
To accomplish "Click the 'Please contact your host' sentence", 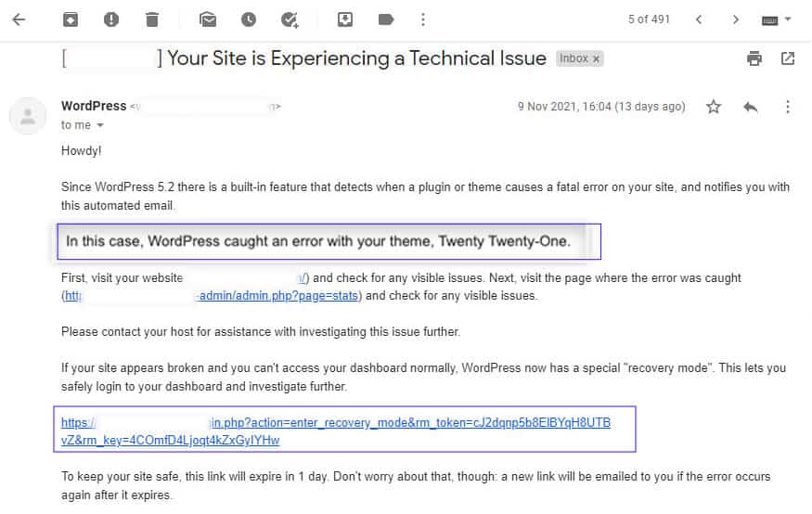I will 261,332.
